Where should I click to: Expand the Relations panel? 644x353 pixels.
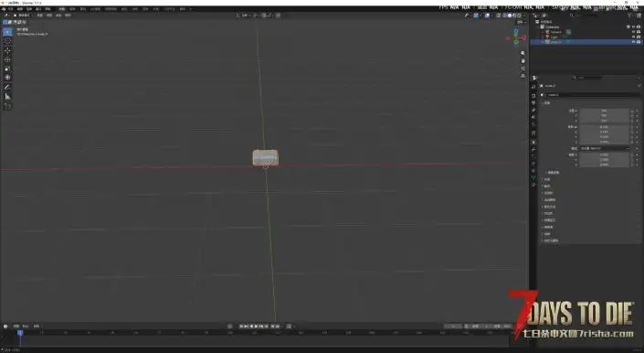[546, 179]
